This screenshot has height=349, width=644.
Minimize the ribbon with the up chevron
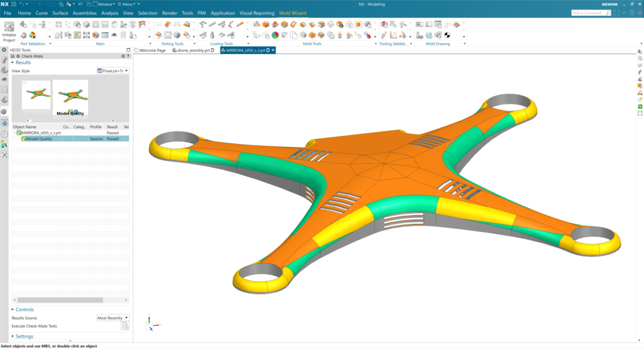point(625,13)
